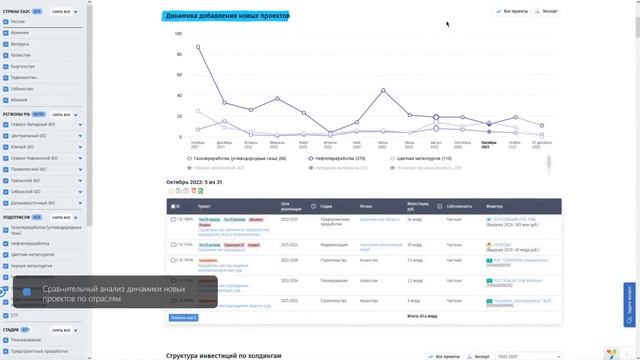The image size is (640, 360).
Task: Click the green Excel export icon above the table
Action: 200,191
